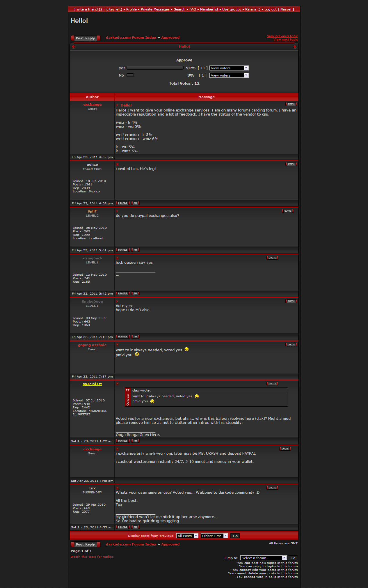Click the PM icon under Tux's post

click(x=135, y=527)
